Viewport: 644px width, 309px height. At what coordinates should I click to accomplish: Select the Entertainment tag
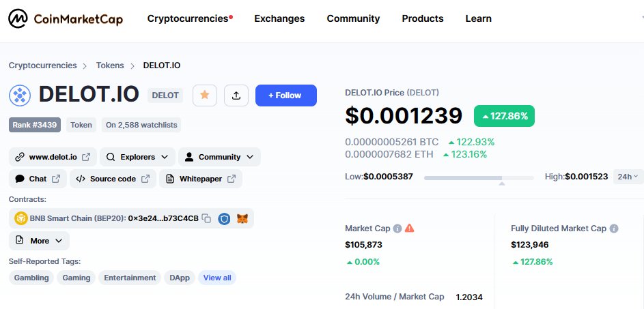(x=130, y=278)
